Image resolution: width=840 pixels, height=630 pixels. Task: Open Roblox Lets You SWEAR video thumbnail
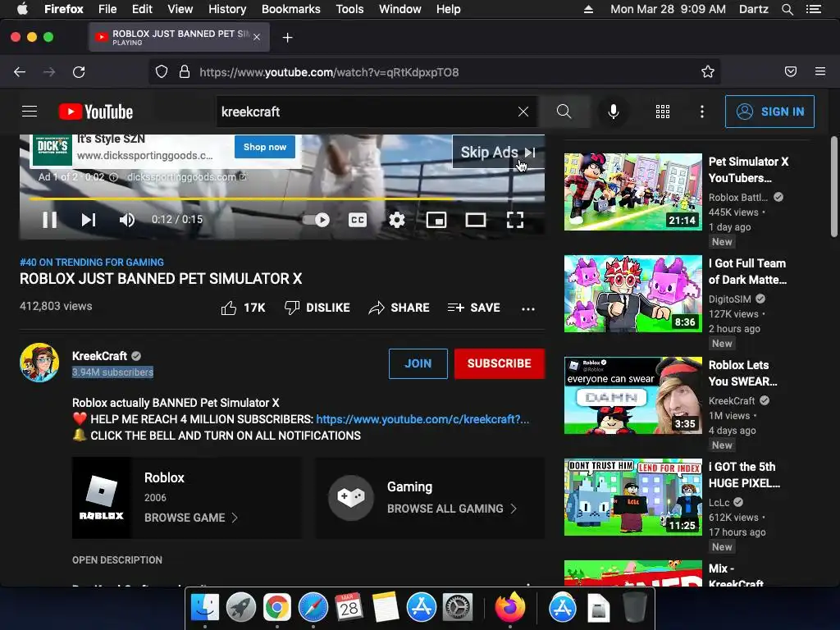coord(633,395)
